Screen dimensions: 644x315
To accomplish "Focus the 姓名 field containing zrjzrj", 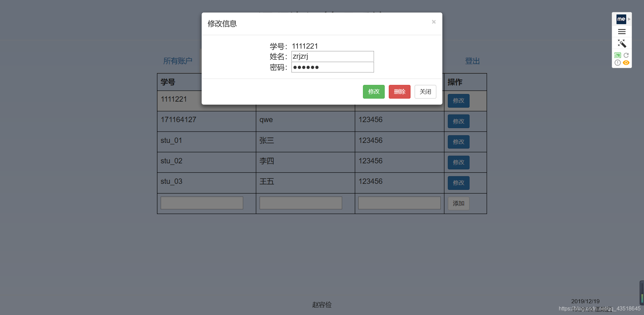I will (332, 56).
